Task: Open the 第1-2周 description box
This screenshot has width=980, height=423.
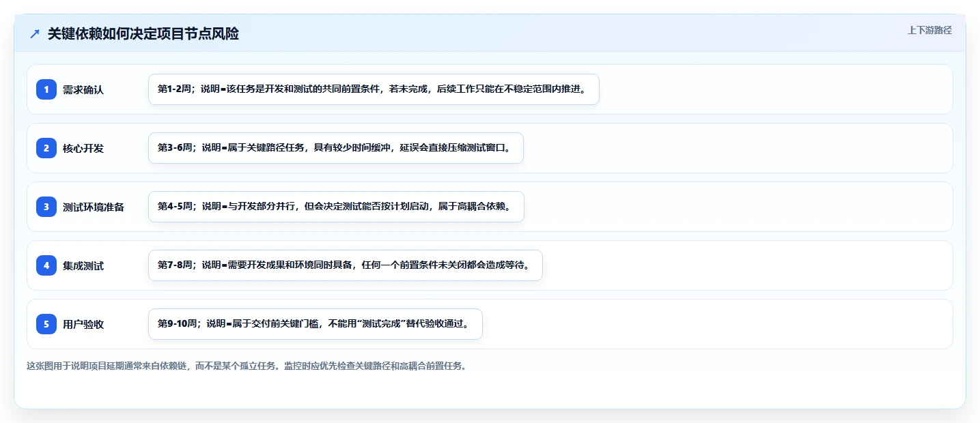Action: point(374,89)
